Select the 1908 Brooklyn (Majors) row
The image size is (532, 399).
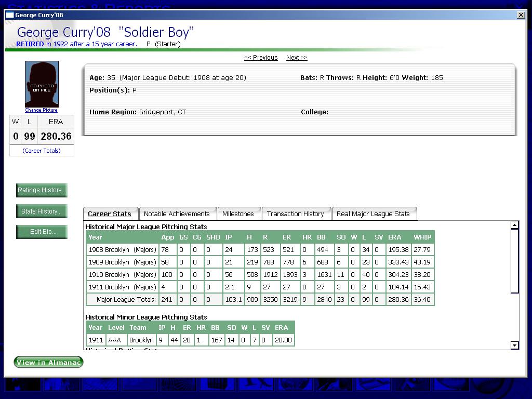tap(260, 250)
